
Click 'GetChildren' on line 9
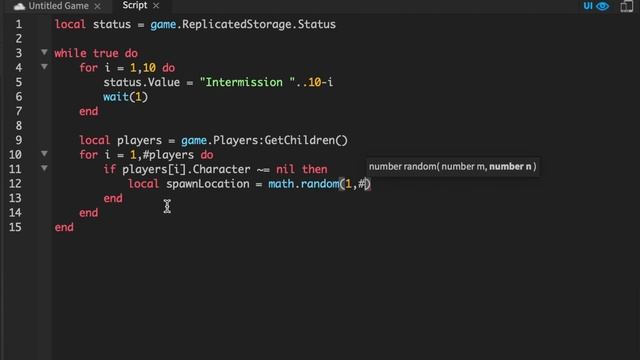(x=300, y=140)
